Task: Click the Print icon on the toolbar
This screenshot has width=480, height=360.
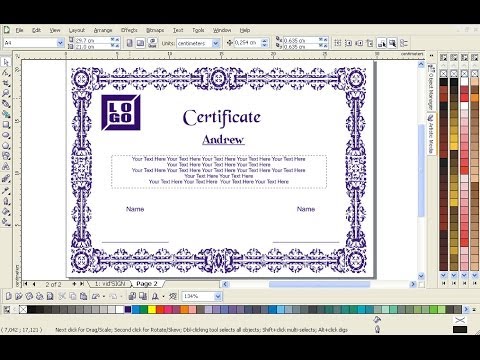Action: tap(39, 296)
